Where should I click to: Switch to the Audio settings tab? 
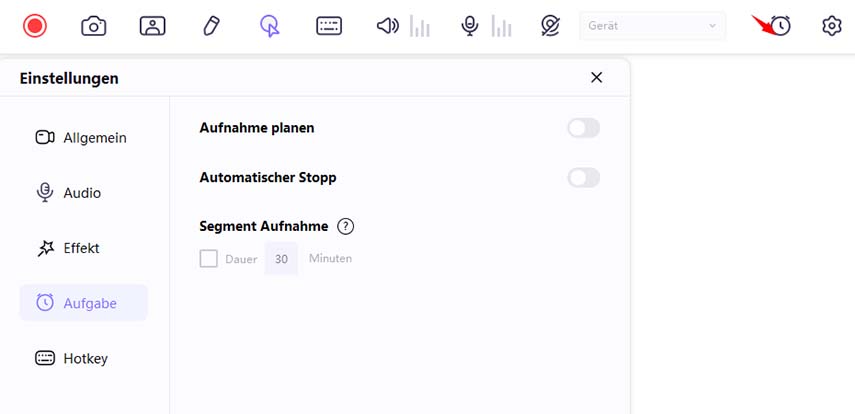pos(83,193)
